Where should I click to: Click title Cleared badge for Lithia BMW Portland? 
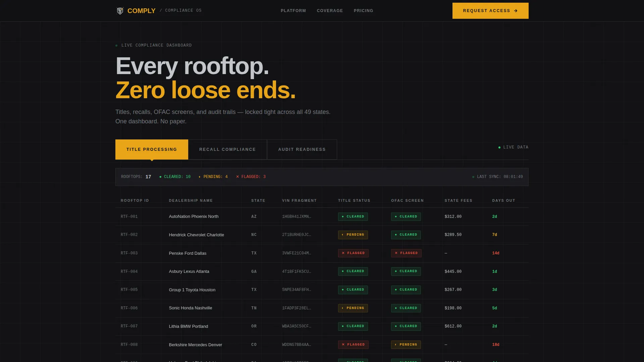point(353,326)
